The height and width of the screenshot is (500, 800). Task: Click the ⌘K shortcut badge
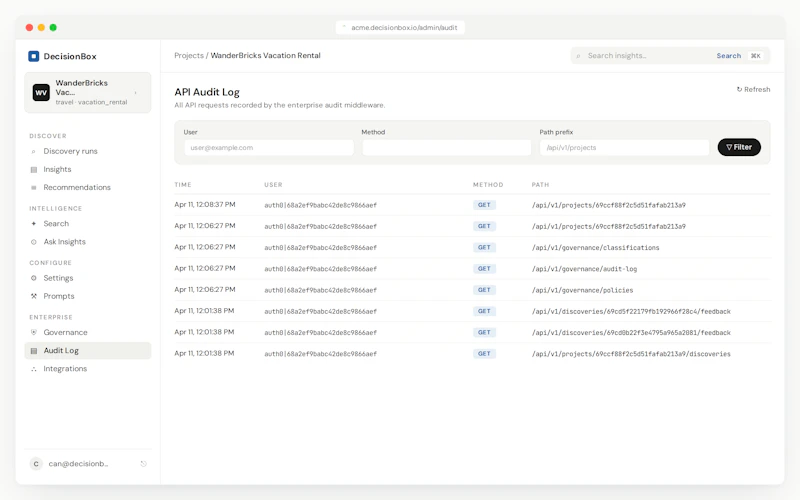(x=756, y=56)
